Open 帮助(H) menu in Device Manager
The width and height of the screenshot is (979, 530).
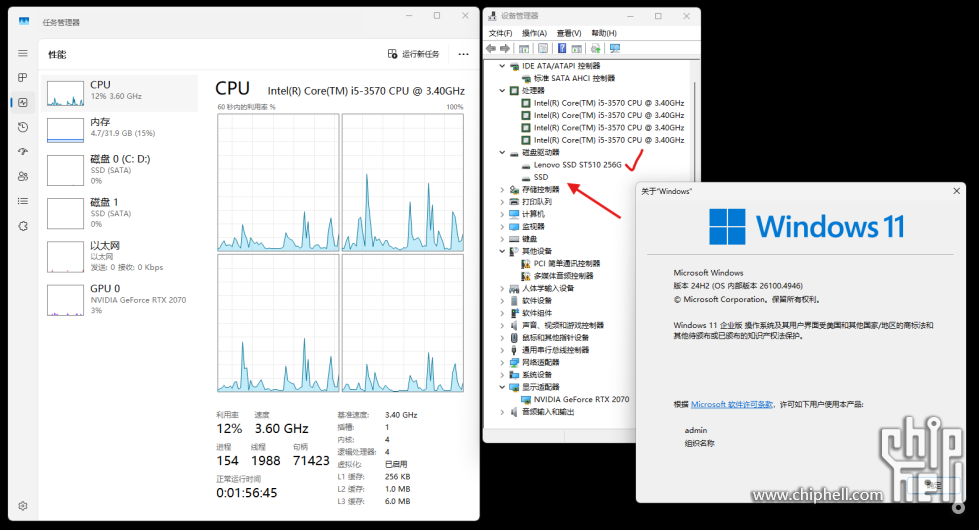[x=604, y=33]
